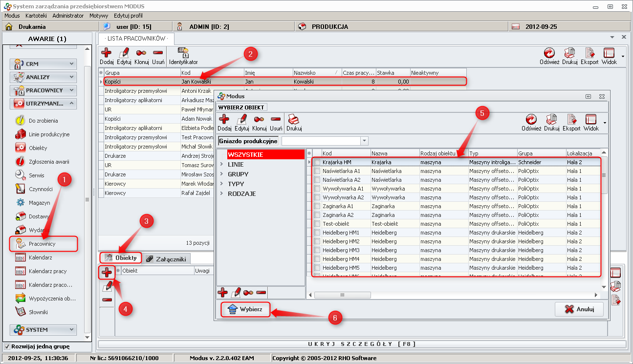Open Magazyn in sidebar
Screen dimensions: 633x364
pyautogui.click(x=39, y=203)
